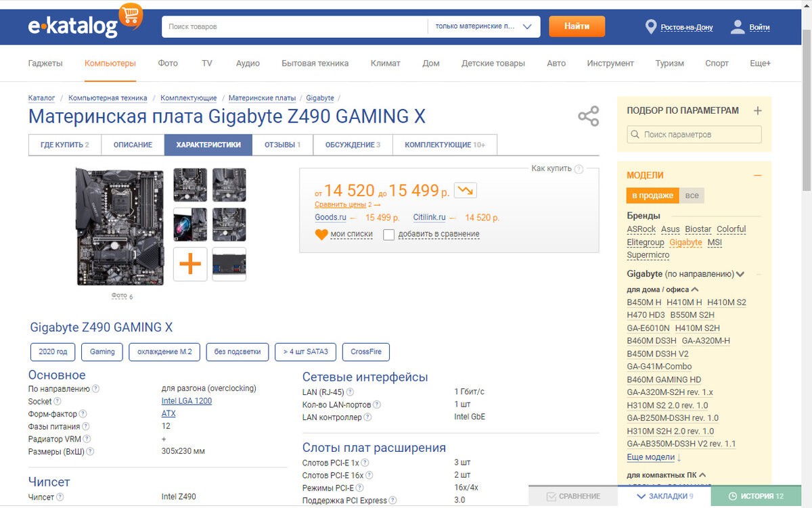Click the help icon next to Кол-во LAN-портов
812x508 pixels.
pos(377,405)
